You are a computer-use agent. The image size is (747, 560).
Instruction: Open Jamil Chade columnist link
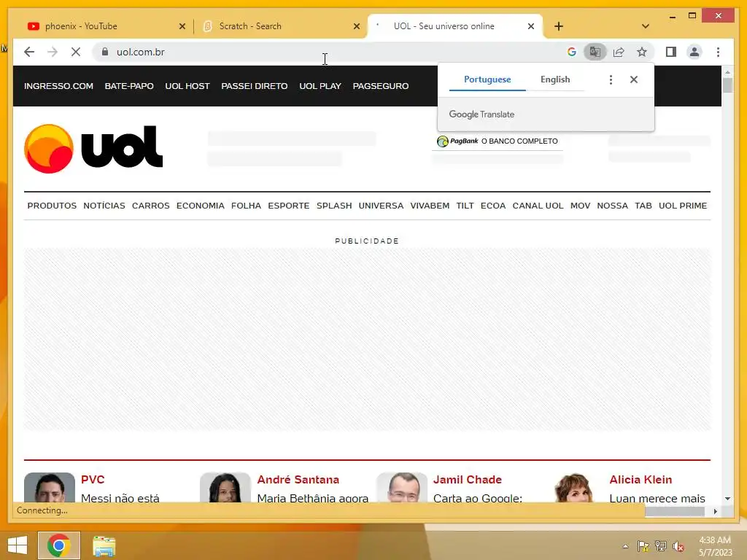468,480
